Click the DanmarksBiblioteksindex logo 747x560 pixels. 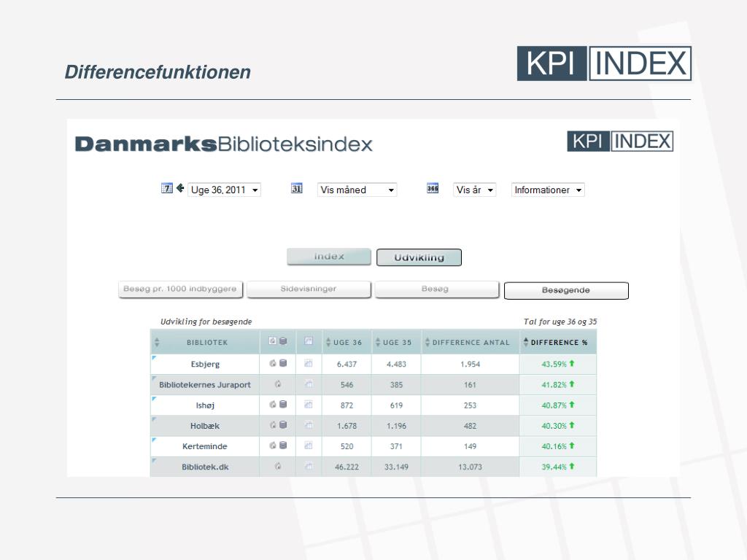click(x=223, y=144)
